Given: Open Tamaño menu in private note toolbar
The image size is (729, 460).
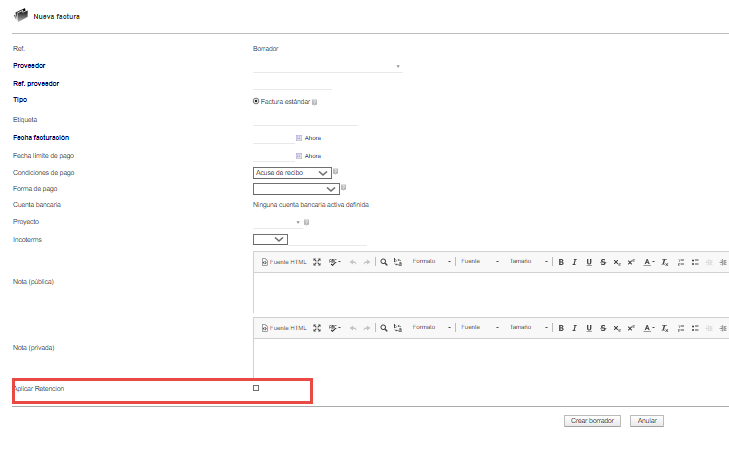Looking at the screenshot, I should [529, 327].
